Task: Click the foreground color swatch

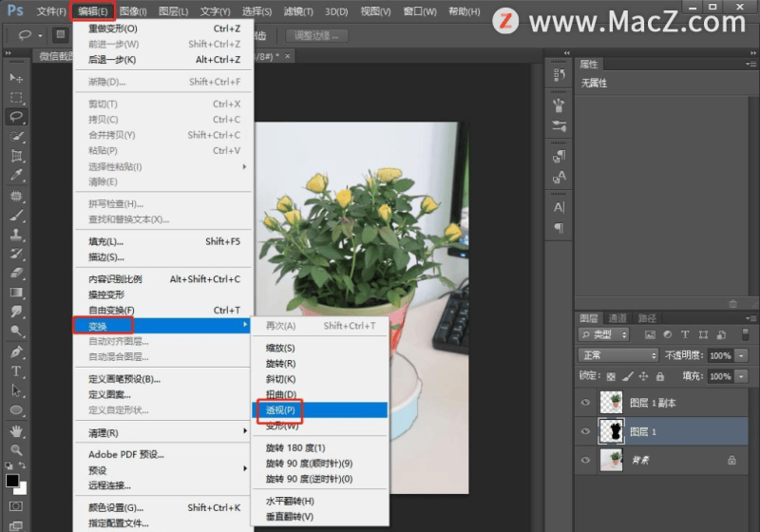Action: coord(12,481)
